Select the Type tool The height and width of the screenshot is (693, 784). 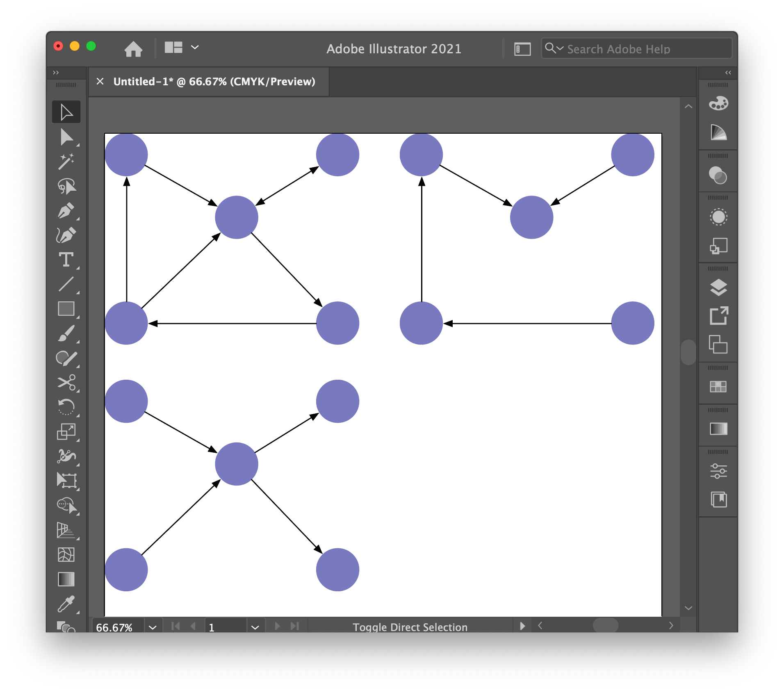[x=66, y=260]
